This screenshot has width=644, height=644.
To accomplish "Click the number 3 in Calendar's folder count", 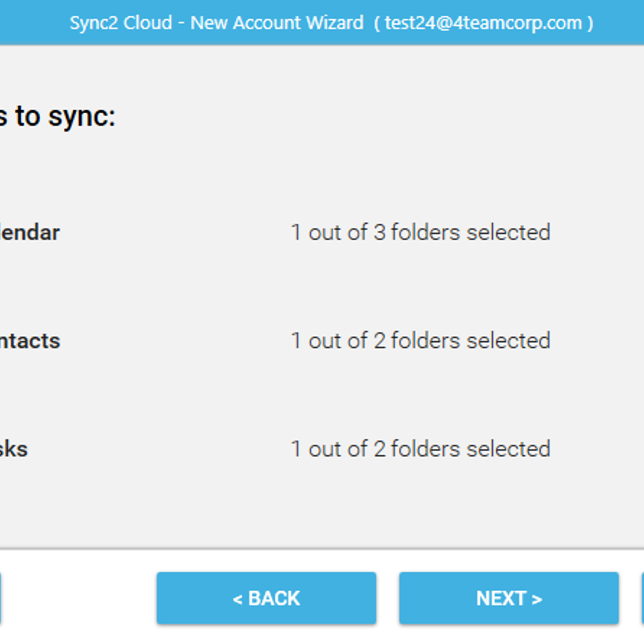I will click(x=380, y=232).
